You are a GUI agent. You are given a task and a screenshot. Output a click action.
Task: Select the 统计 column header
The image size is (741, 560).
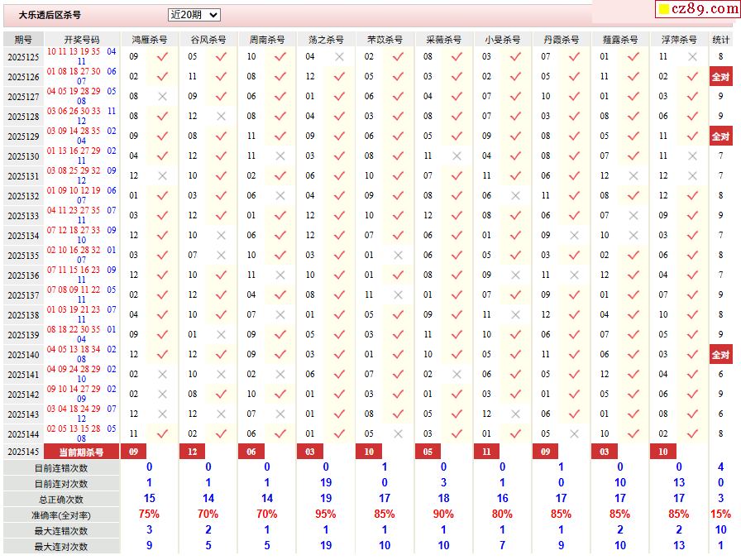720,40
